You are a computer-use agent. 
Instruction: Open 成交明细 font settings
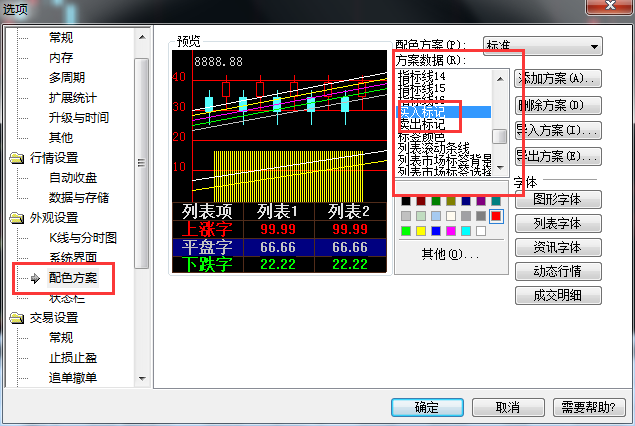[558, 296]
